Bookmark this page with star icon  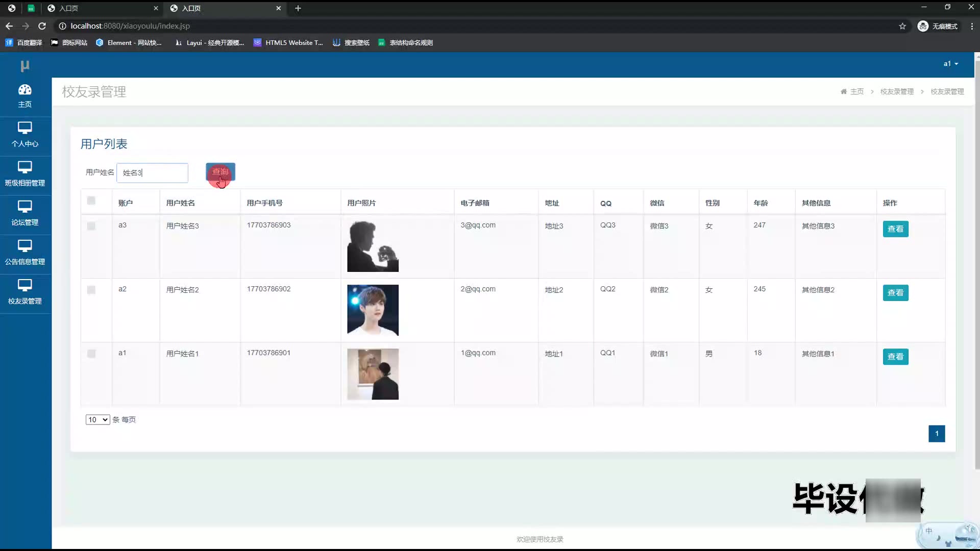(x=902, y=26)
